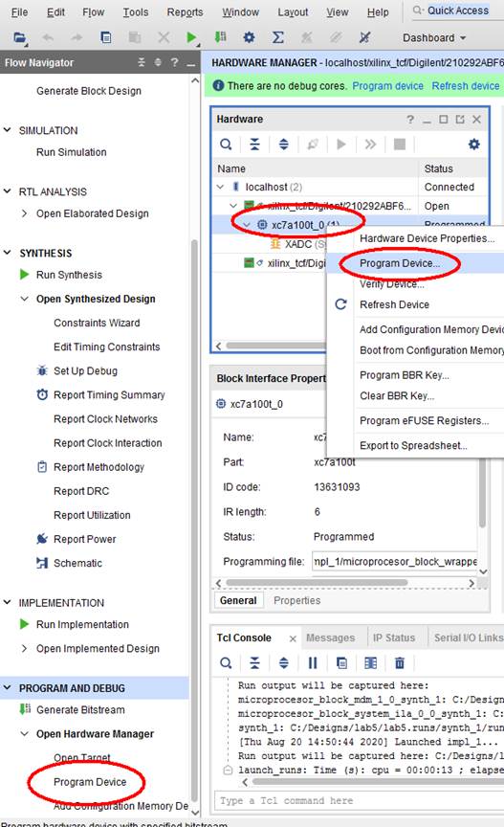This screenshot has width=504, height=827.
Task: Click the Open Project folder icon in toolbar
Action: pos(19,37)
